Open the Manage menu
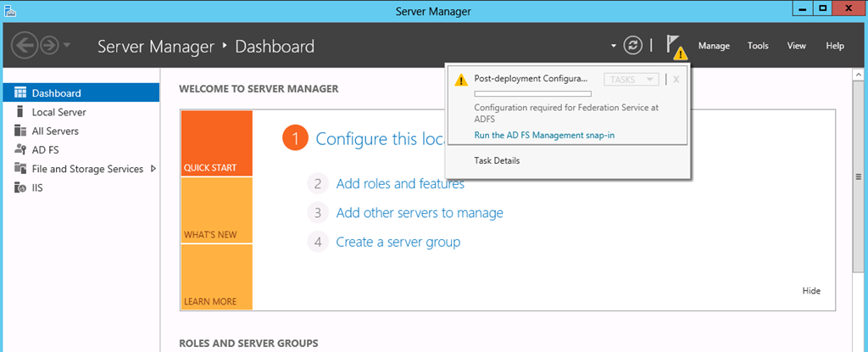The width and height of the screenshot is (868, 352). click(714, 46)
